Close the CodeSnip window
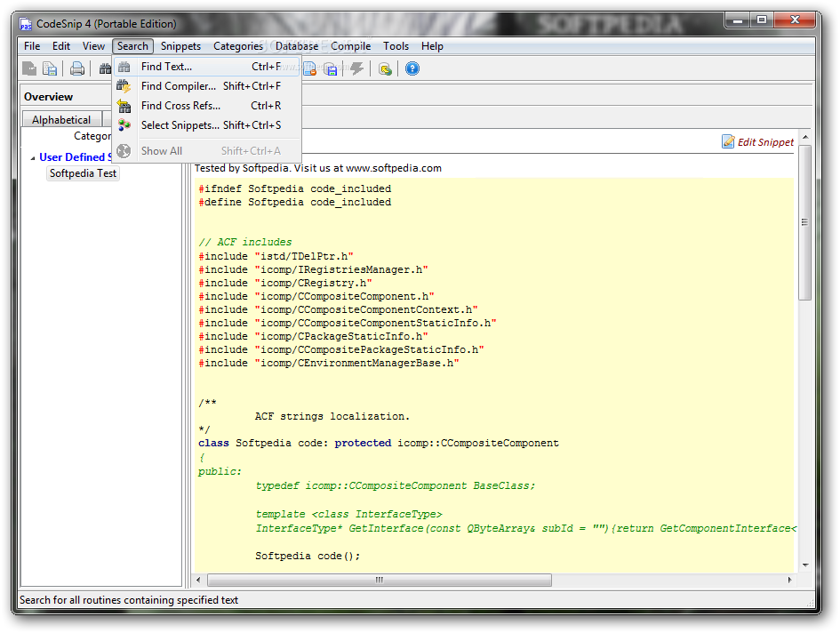840x633 pixels. click(795, 20)
